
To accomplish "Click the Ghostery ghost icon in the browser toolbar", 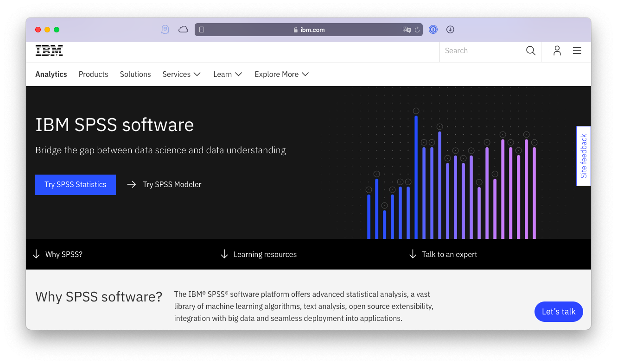I will pyautogui.click(x=165, y=30).
